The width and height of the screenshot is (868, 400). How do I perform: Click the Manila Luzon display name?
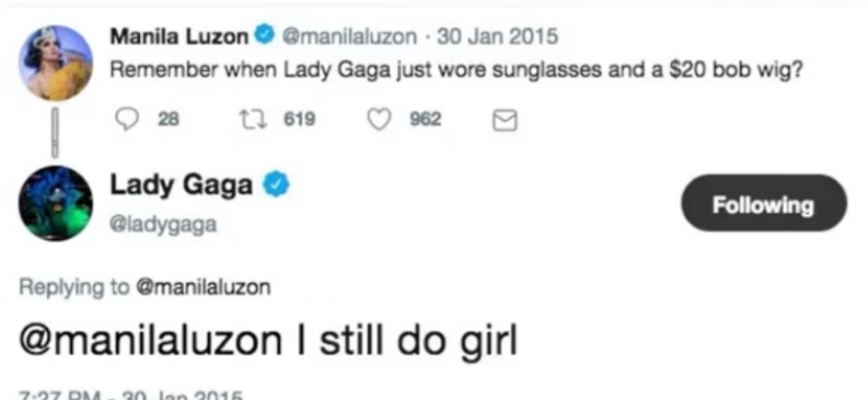click(x=178, y=36)
